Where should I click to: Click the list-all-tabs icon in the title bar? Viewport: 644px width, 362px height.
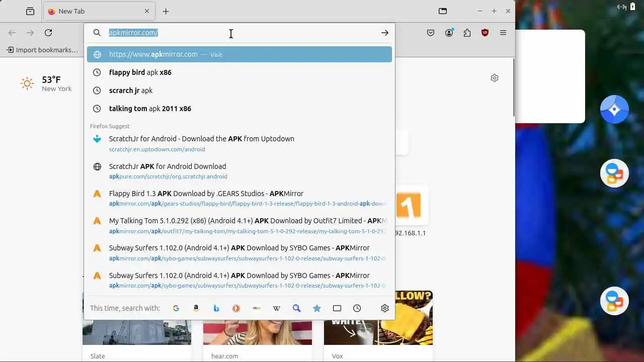[443, 11]
